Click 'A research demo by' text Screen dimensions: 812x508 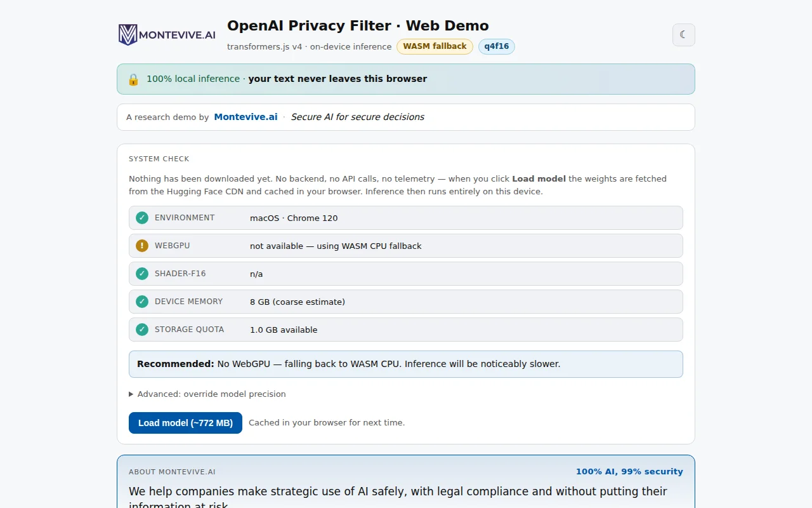tap(167, 117)
